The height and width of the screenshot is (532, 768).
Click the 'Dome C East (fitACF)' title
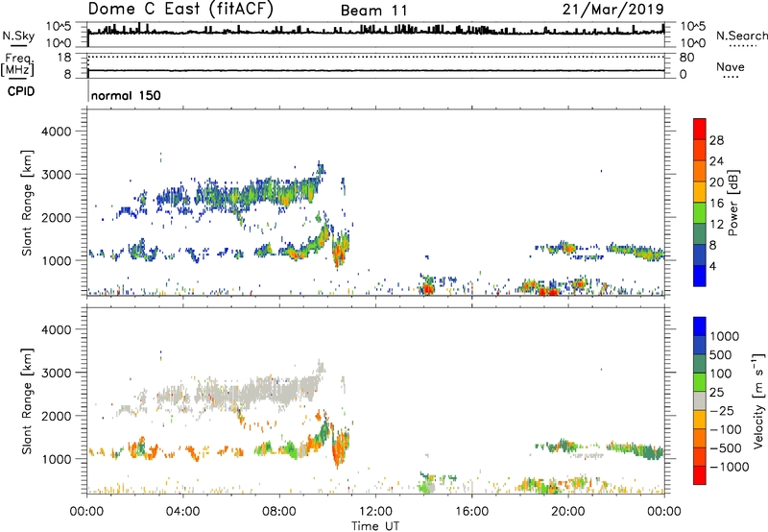click(x=180, y=10)
